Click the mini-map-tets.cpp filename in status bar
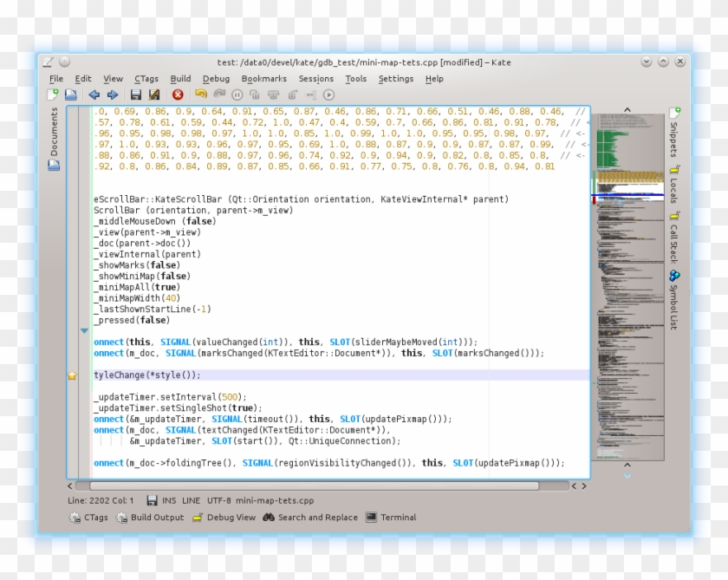 (x=275, y=500)
